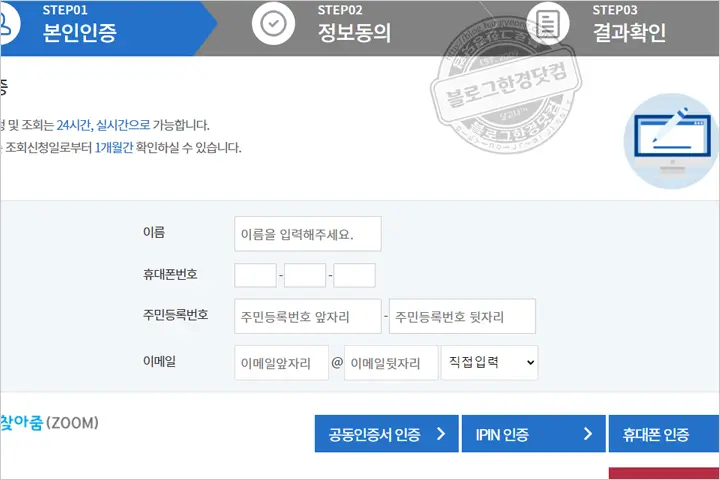Click the 이메일앞자리 email input field
Image resolution: width=720 pixels, height=480 pixels.
(x=281, y=363)
